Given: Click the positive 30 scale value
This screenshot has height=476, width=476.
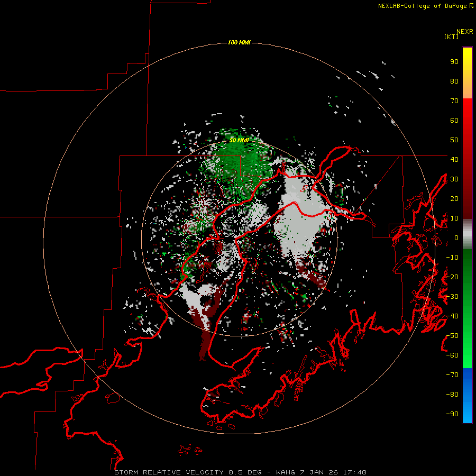Looking at the screenshot, I should click(454, 179).
